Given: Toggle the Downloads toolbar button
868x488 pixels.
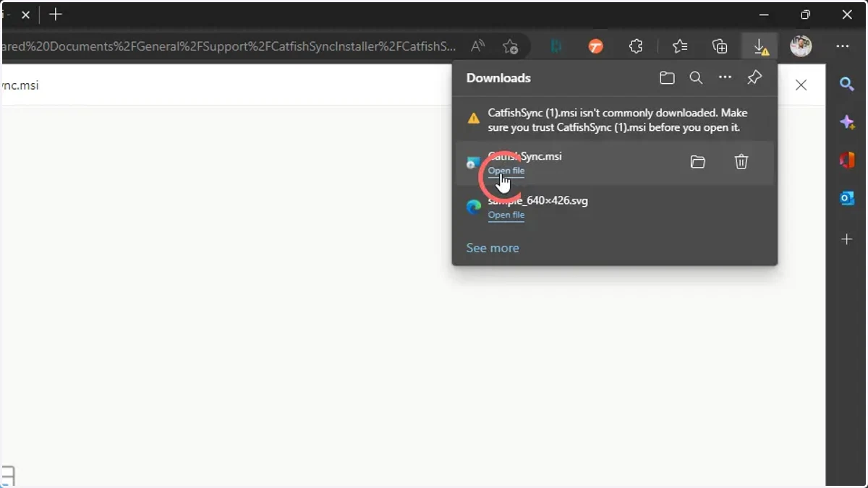Looking at the screenshot, I should tap(760, 47).
